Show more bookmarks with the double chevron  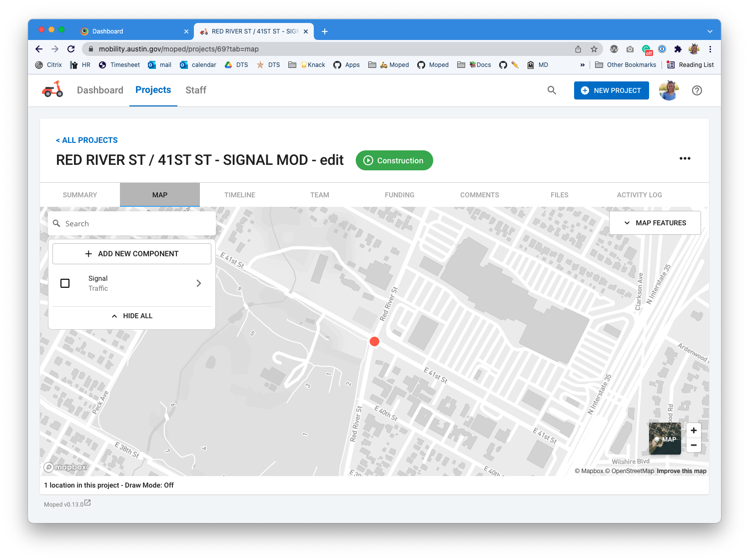pyautogui.click(x=582, y=65)
